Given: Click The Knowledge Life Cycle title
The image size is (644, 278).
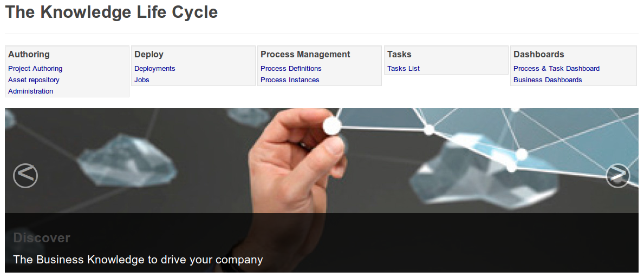Looking at the screenshot, I should click(112, 12).
